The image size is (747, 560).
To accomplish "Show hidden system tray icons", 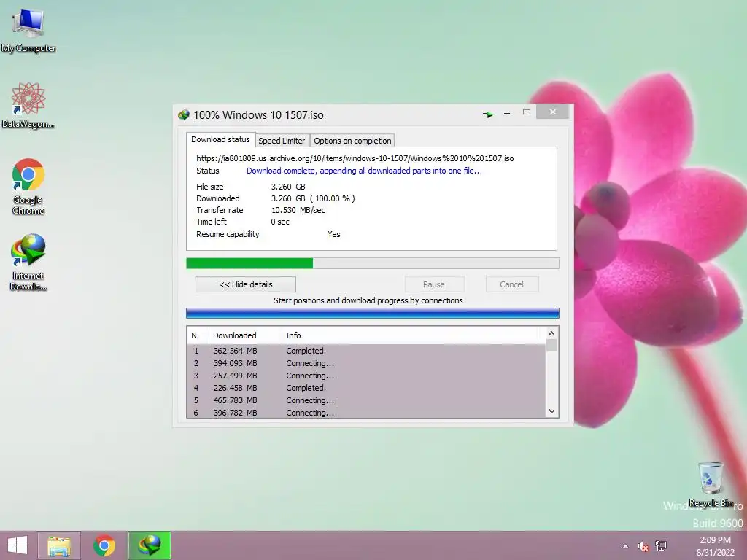I will (625, 546).
